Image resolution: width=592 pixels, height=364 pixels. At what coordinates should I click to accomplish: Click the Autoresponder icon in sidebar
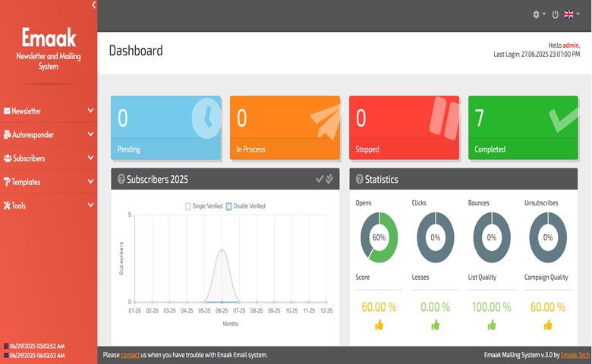[x=7, y=134]
